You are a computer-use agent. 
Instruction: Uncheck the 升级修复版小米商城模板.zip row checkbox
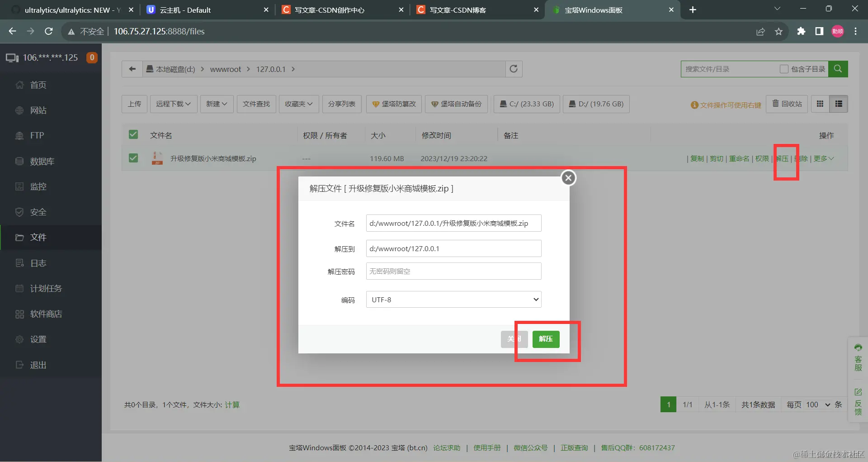tap(133, 158)
